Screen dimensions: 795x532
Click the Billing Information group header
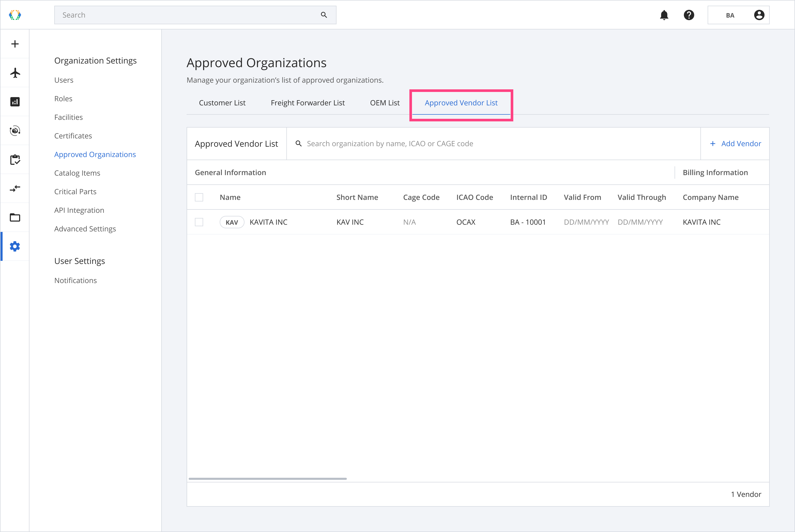(715, 173)
